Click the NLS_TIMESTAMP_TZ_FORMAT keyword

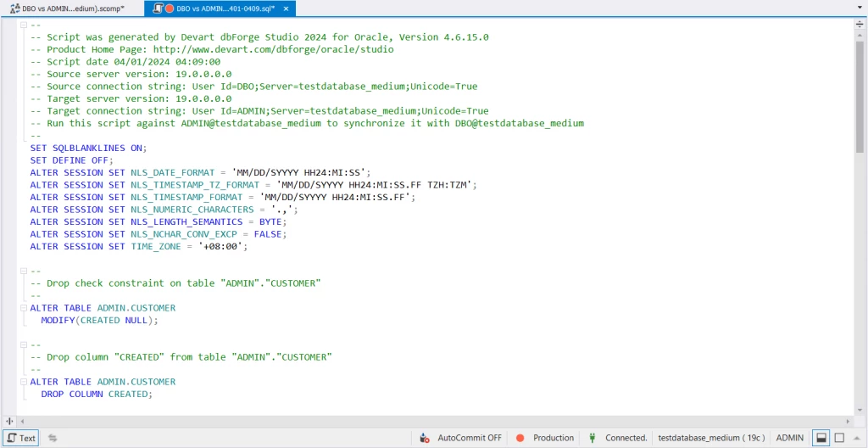(x=195, y=185)
